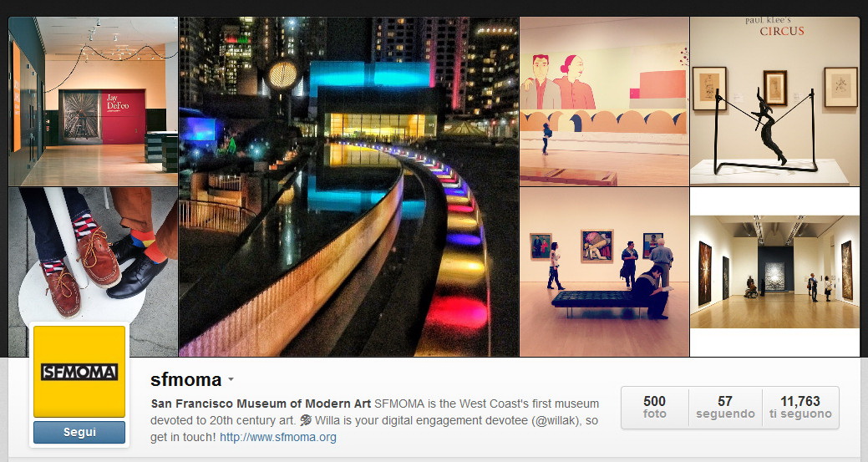Click the Segui follow button
Viewport: 868px width, 462px height.
coord(79,432)
